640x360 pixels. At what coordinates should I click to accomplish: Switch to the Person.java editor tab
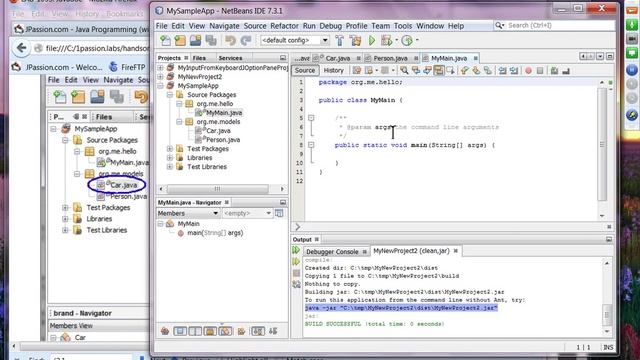point(390,58)
